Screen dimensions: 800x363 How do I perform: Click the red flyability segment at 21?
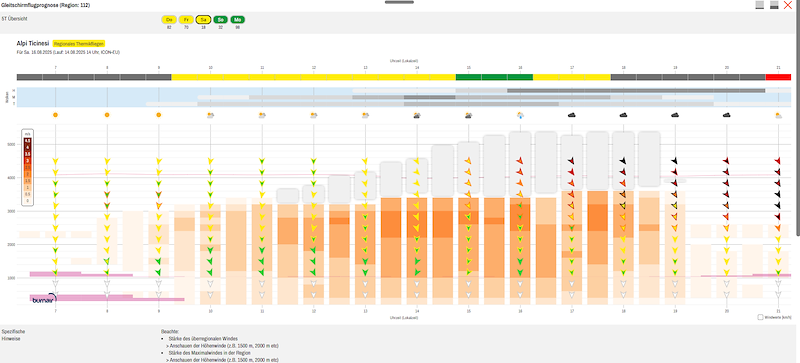pyautogui.click(x=778, y=77)
